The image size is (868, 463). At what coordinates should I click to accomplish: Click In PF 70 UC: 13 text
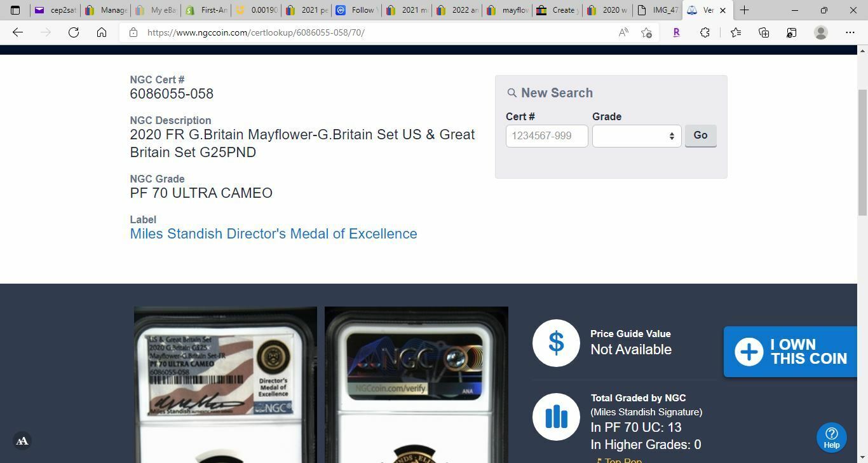pos(636,427)
